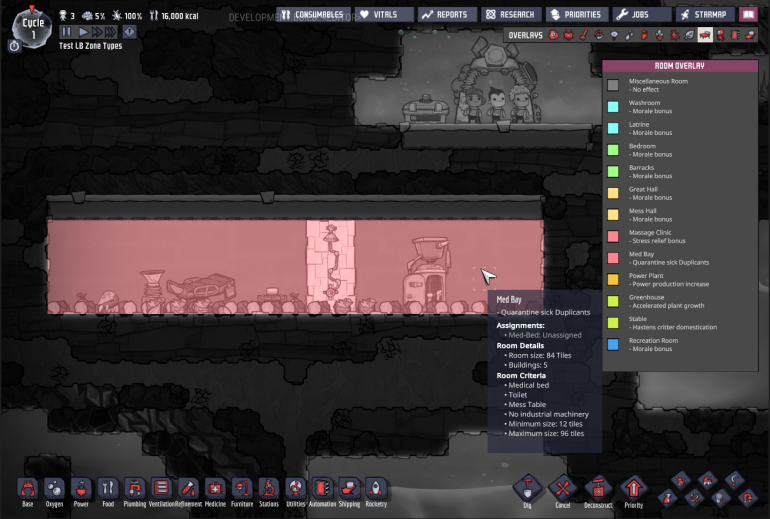Open the Shipping build category

pyautogui.click(x=349, y=489)
